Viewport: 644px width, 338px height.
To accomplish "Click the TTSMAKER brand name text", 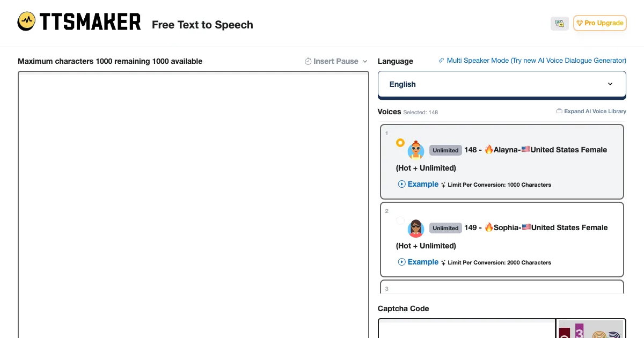I will point(90,22).
